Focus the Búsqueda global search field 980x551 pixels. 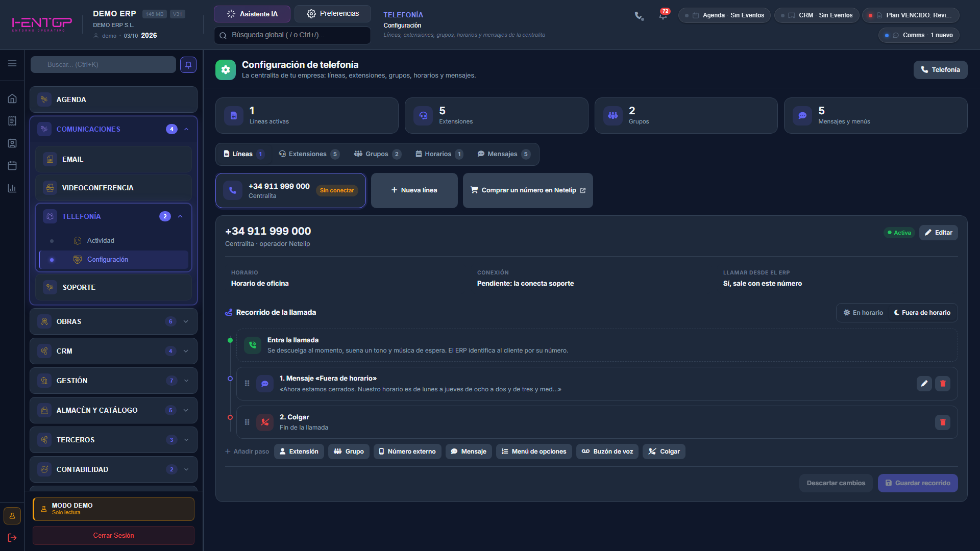click(292, 35)
